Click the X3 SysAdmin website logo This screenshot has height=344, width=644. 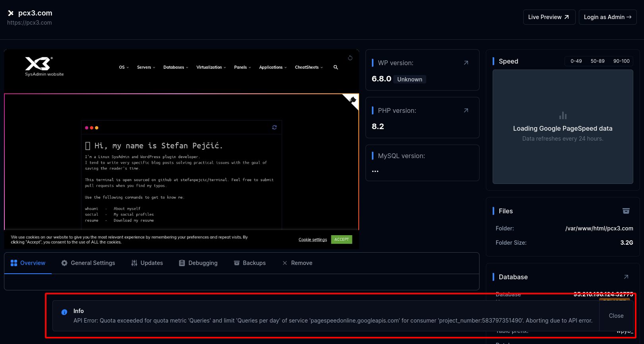click(x=44, y=67)
